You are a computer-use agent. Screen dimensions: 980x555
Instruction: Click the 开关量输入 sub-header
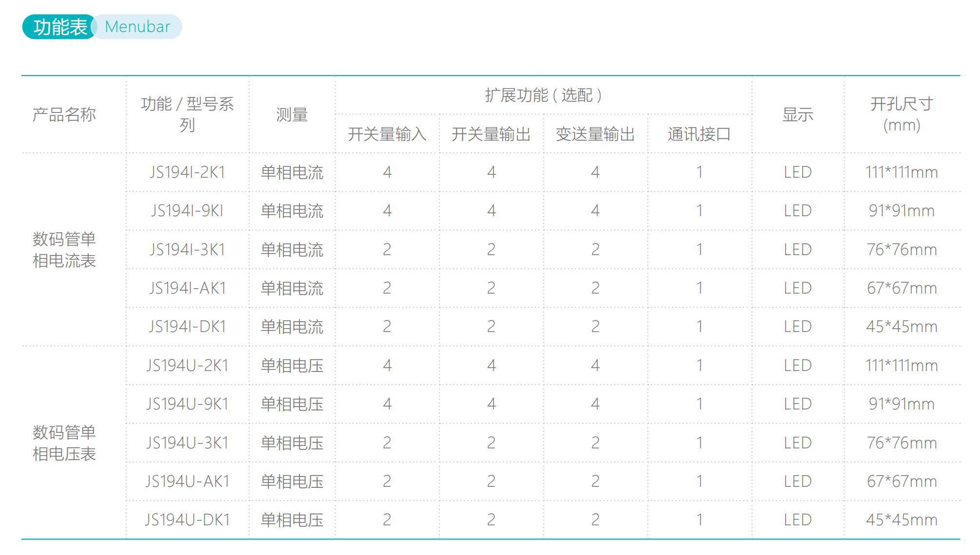point(387,135)
